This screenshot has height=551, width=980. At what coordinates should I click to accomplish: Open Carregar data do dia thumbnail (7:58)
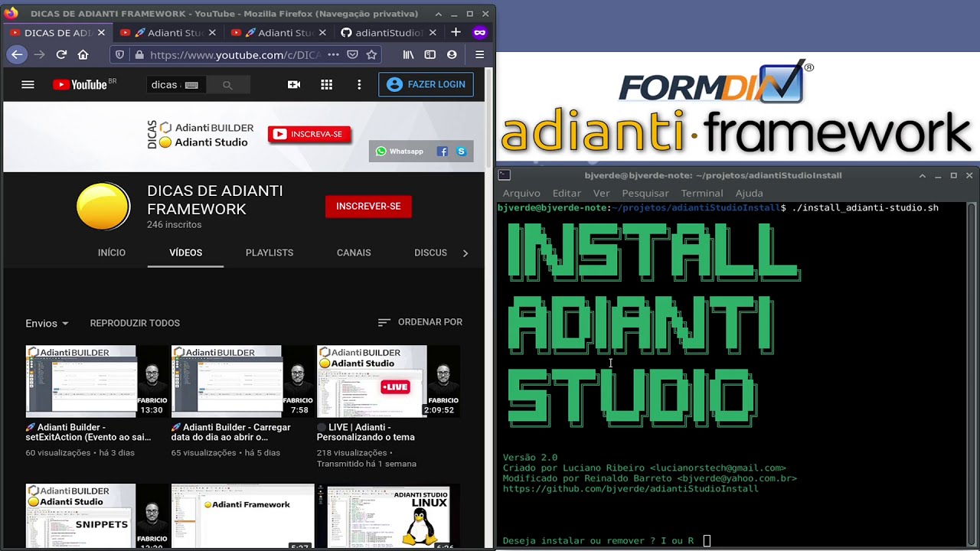pyautogui.click(x=243, y=381)
